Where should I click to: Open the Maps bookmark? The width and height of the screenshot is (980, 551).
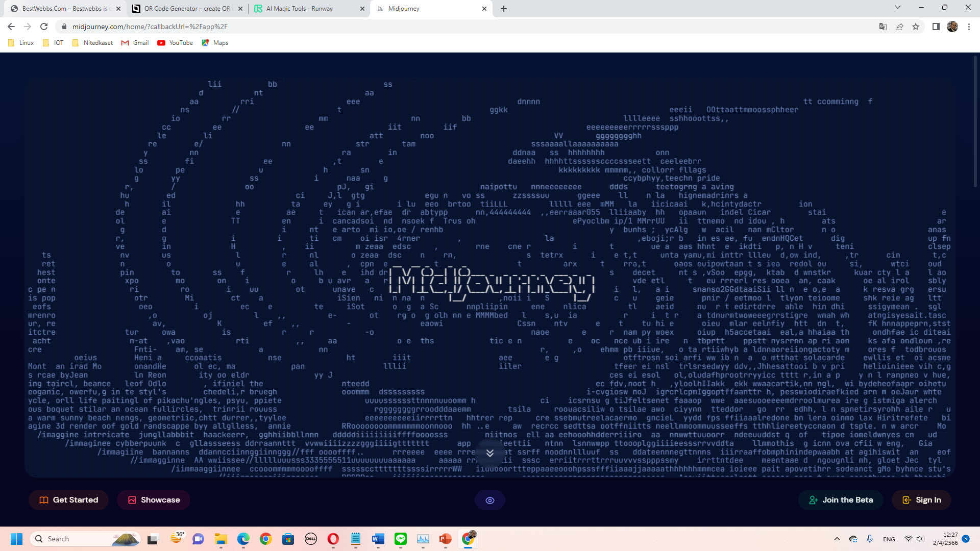215,43
